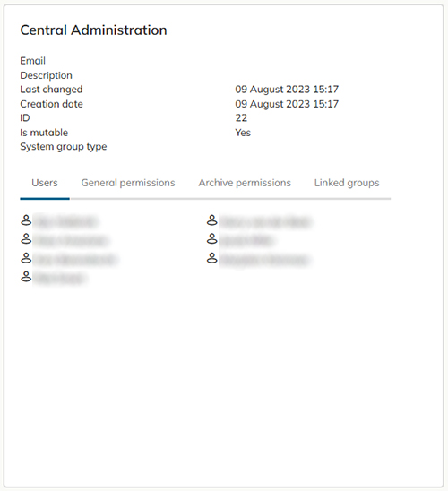448x491 pixels.
Task: Select the Creation date value
Action: [x=287, y=104]
